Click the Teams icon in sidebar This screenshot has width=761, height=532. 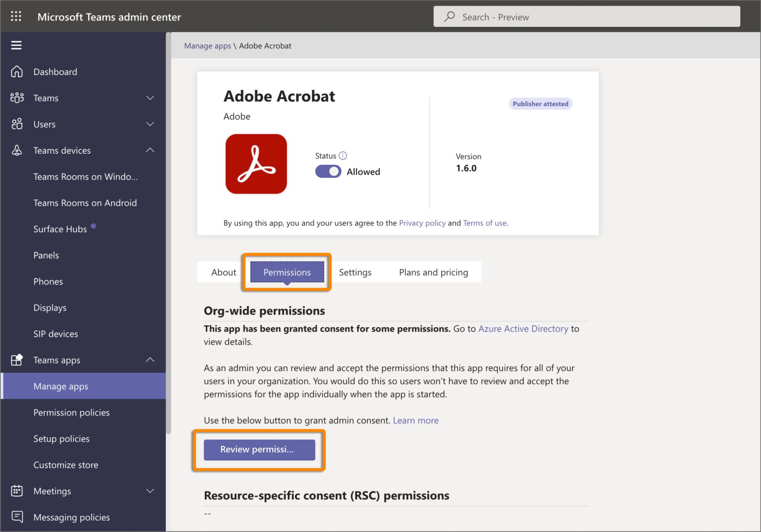(x=16, y=97)
